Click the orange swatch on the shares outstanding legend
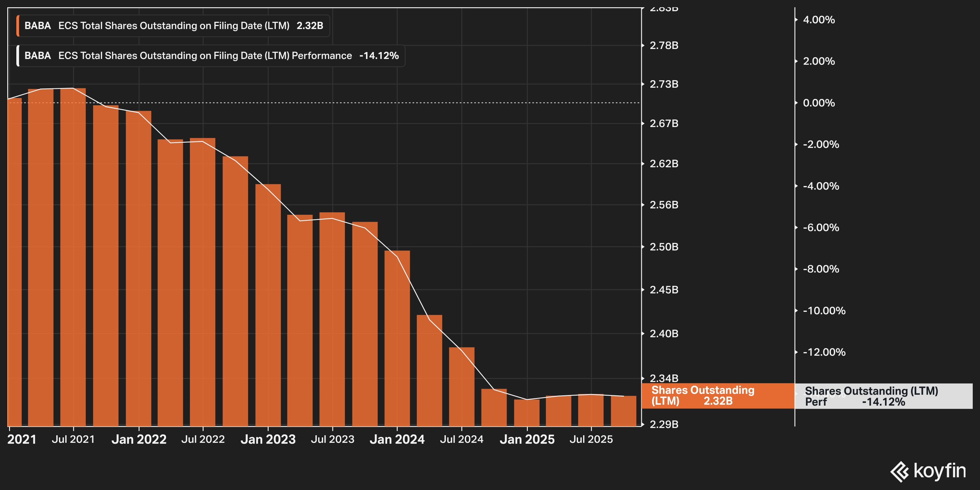 coord(18,26)
